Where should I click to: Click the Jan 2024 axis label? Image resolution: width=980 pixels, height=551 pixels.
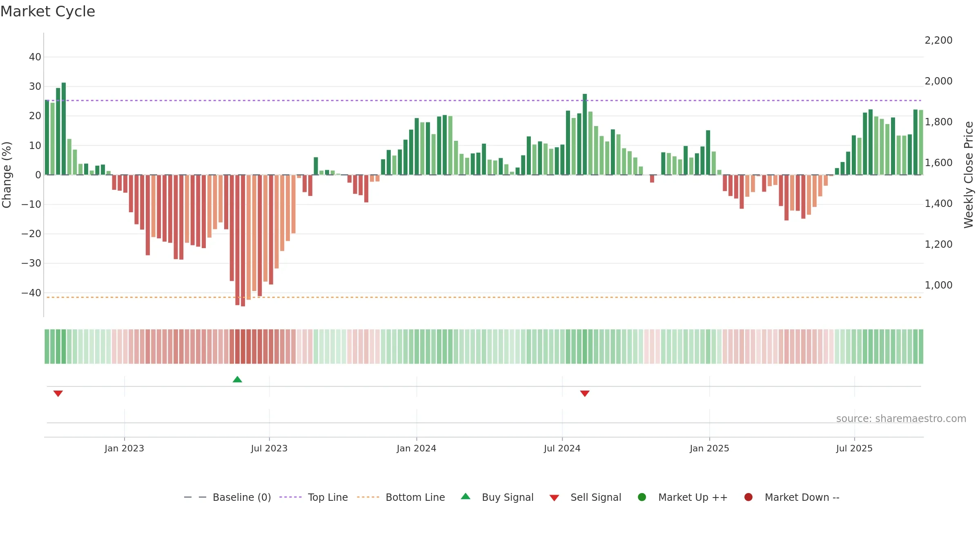[x=416, y=449]
